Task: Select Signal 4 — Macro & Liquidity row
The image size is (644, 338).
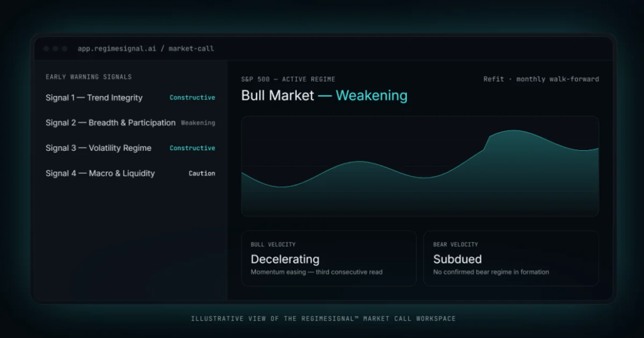Action: point(130,173)
